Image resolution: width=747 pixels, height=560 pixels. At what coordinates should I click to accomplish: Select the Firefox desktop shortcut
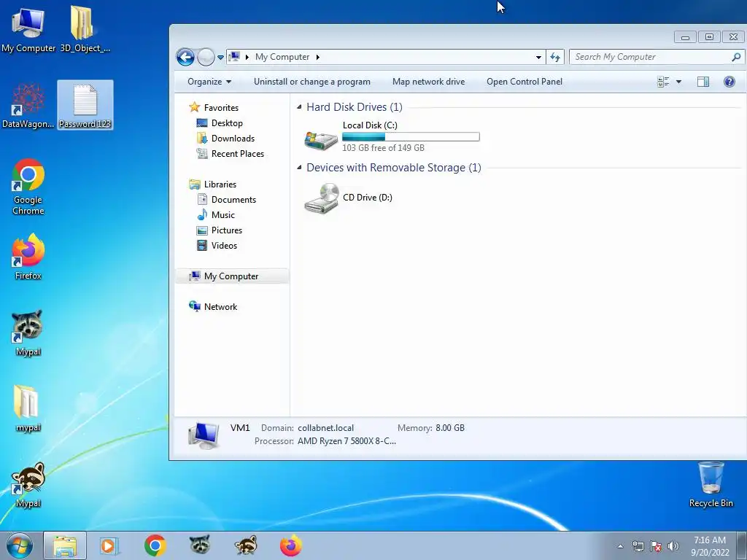coord(28,257)
